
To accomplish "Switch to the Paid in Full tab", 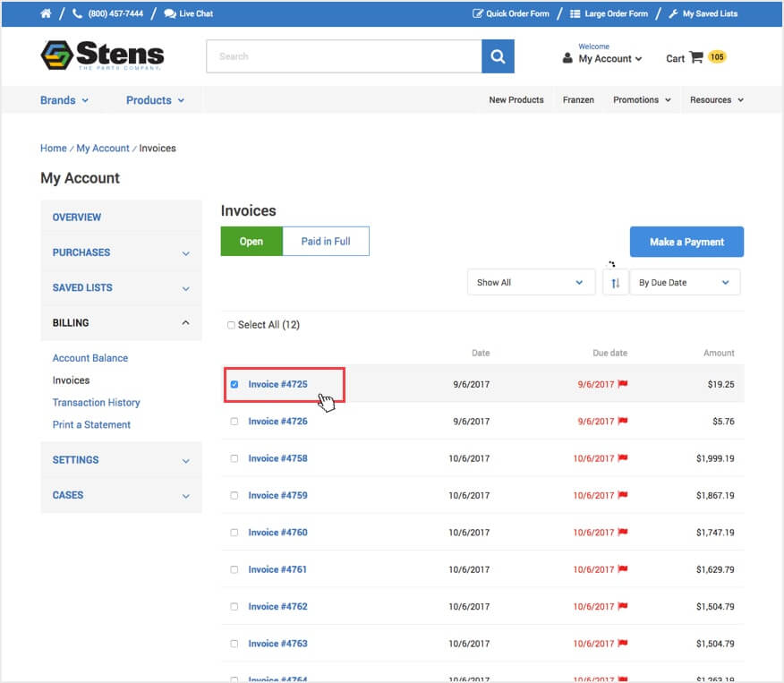I will [x=327, y=241].
